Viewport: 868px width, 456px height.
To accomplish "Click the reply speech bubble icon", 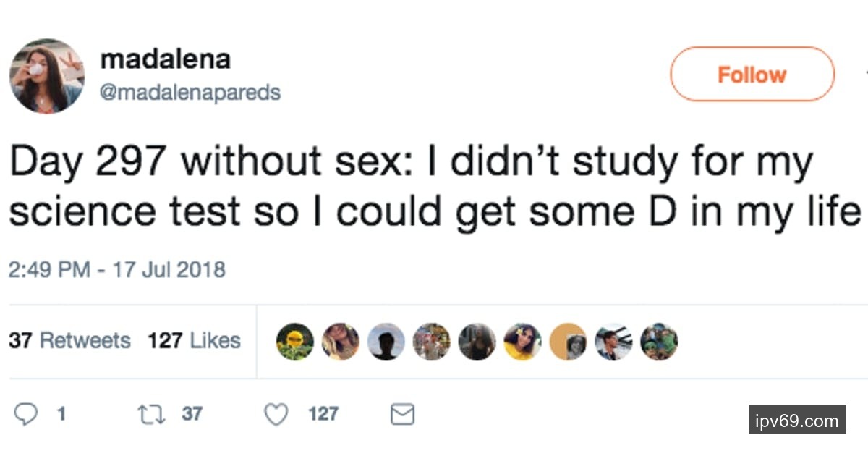I will [x=26, y=414].
